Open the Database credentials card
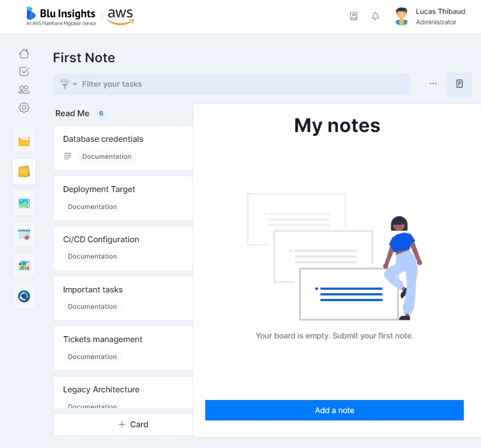 (123, 148)
